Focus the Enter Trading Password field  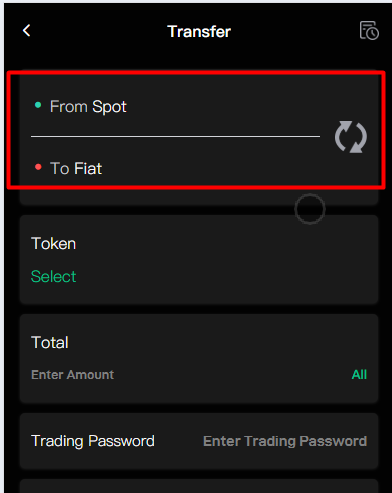pos(285,441)
